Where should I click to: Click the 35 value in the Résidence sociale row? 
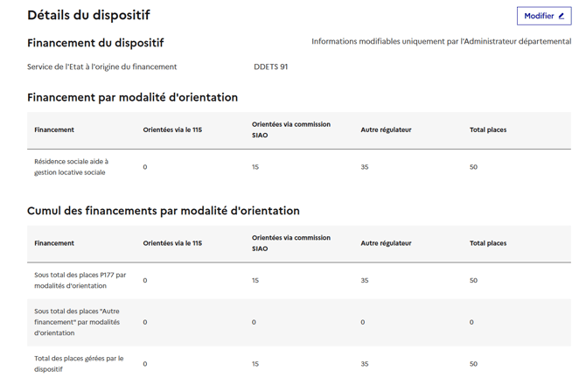(365, 167)
